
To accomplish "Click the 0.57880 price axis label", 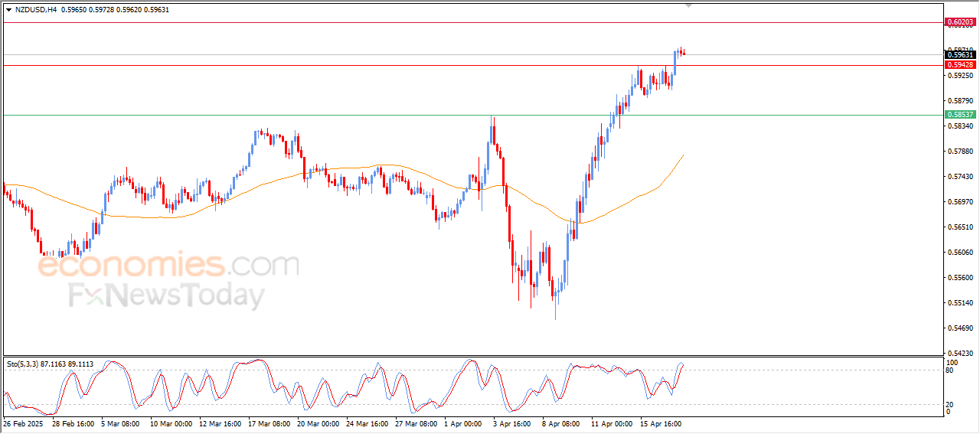I will (x=960, y=152).
